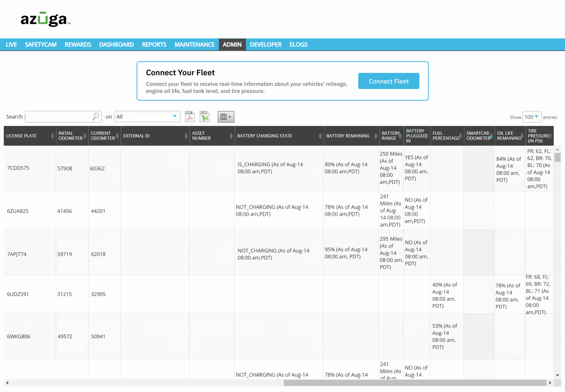Switch to the REPORTS tab
The width and height of the screenshot is (565, 392).
[x=154, y=44]
